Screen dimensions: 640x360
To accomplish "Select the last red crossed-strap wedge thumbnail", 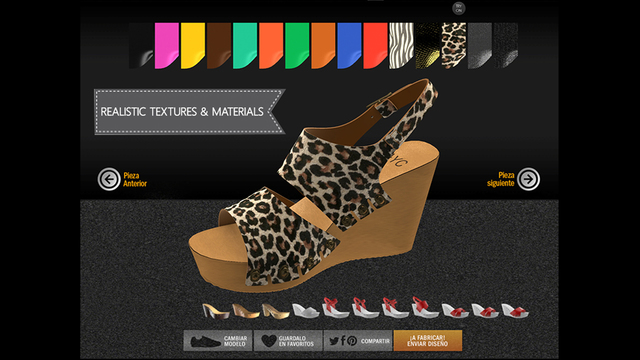I will click(x=515, y=310).
